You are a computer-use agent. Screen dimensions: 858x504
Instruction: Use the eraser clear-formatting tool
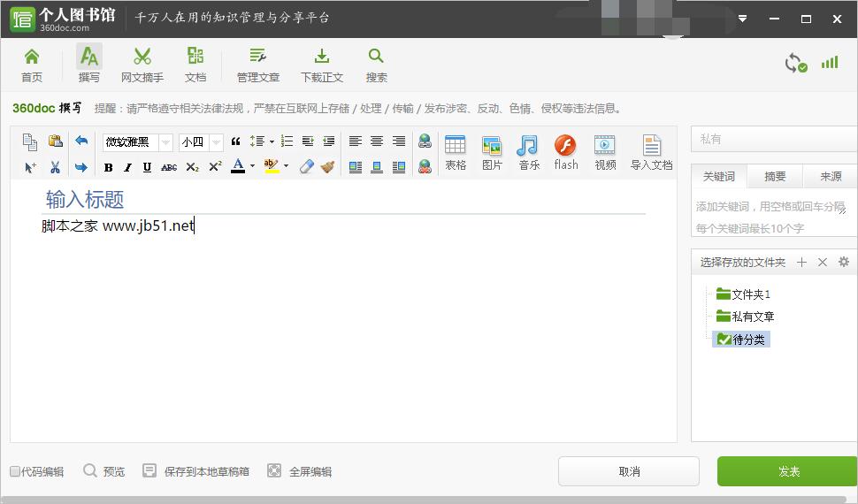tap(307, 166)
